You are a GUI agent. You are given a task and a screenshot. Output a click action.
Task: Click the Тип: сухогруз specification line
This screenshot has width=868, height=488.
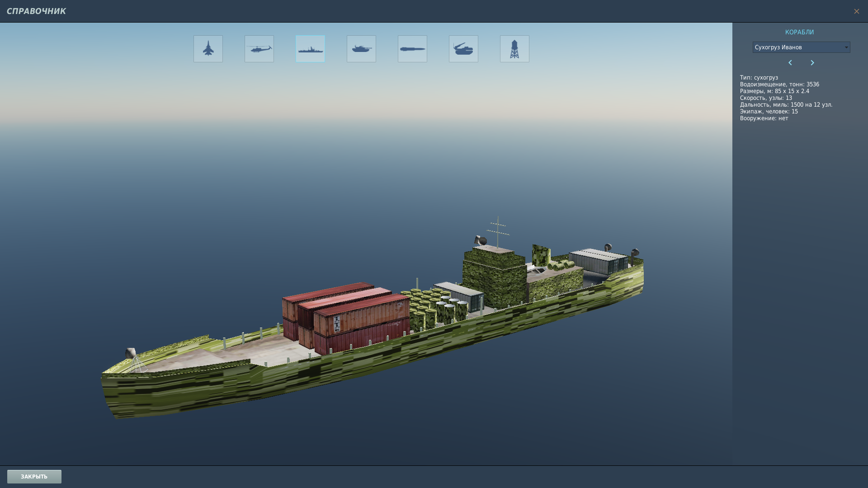[759, 78]
